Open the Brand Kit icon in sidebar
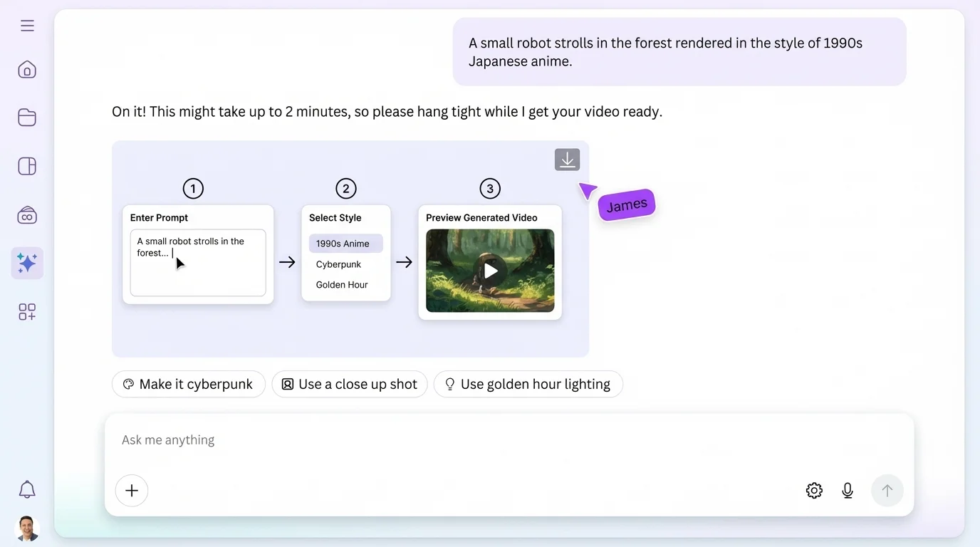The image size is (980, 547). point(27,214)
